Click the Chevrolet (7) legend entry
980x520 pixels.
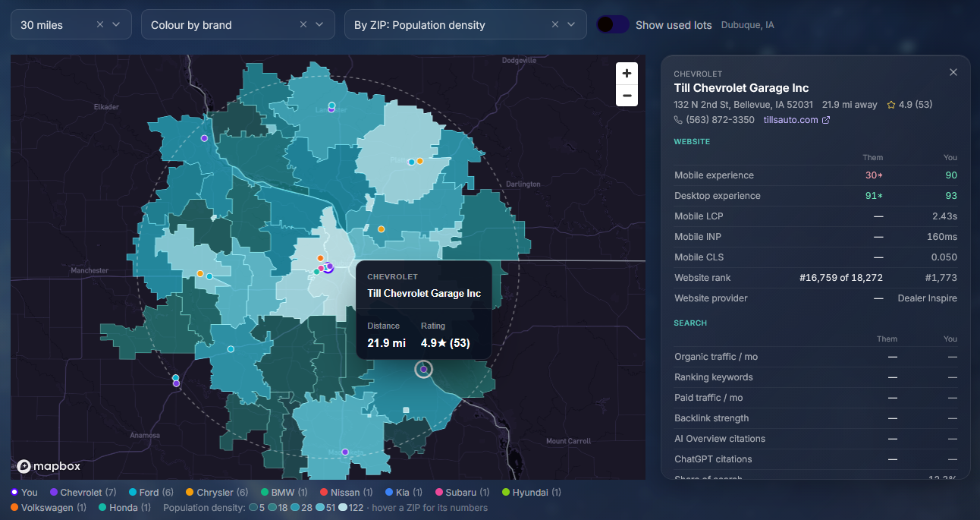tap(83, 493)
